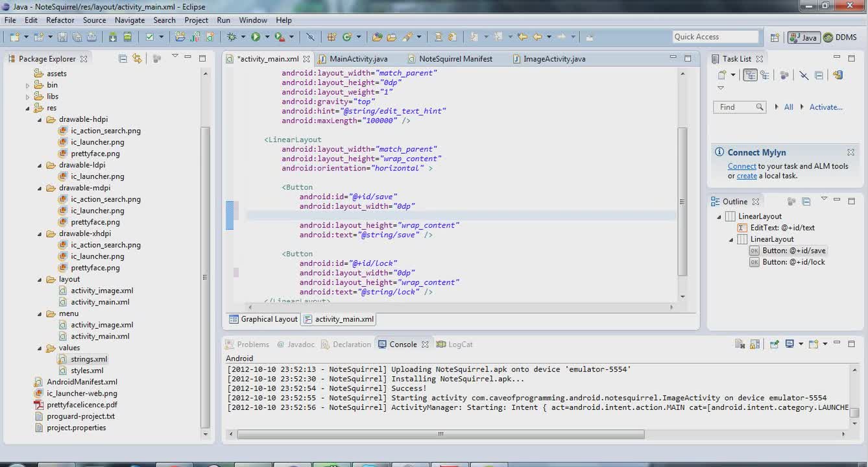Click Collapse All in Package Explorer

coord(123,58)
